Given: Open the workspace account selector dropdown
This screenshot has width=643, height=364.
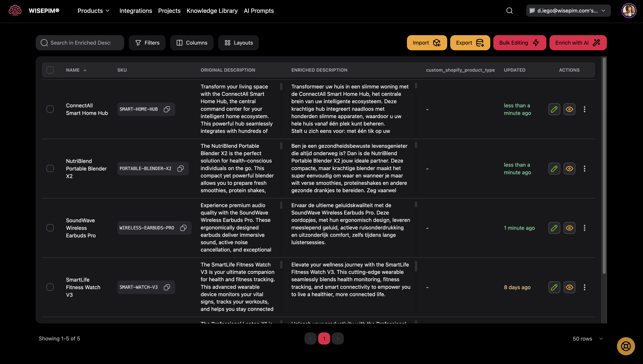Looking at the screenshot, I should [x=568, y=11].
